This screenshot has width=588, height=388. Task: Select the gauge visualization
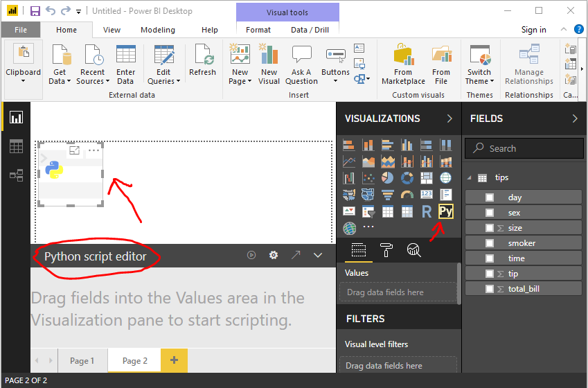click(x=407, y=195)
